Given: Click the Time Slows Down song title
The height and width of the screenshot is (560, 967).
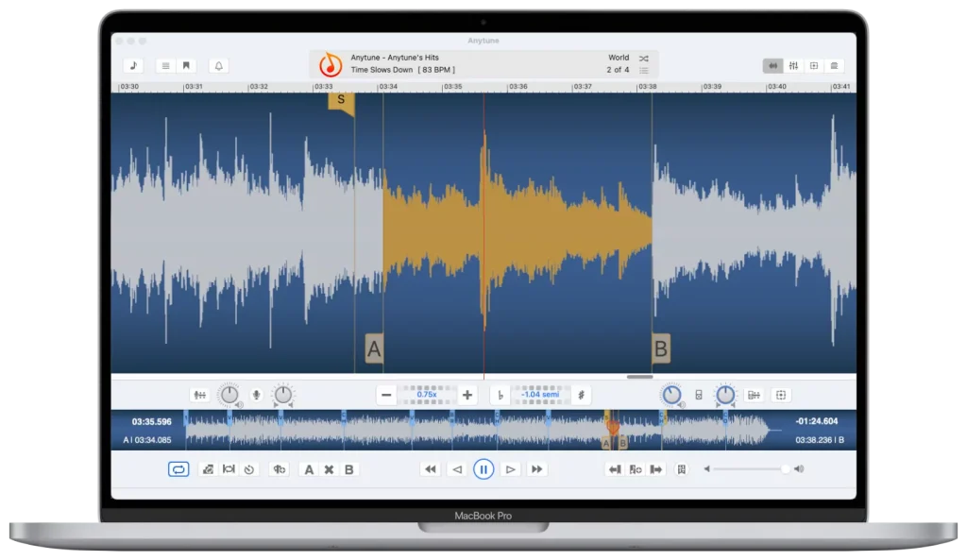Looking at the screenshot, I should pyautogui.click(x=382, y=70).
